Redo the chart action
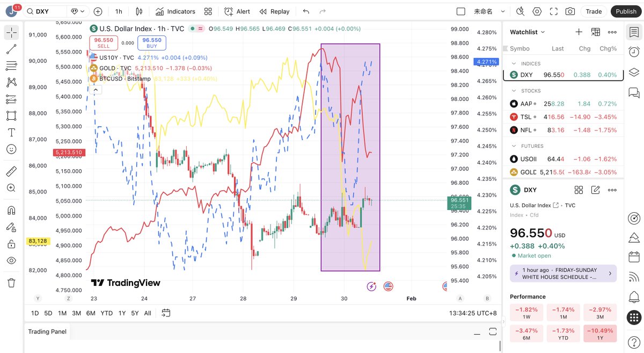Image resolution: width=644 pixels, height=353 pixels. [323, 11]
